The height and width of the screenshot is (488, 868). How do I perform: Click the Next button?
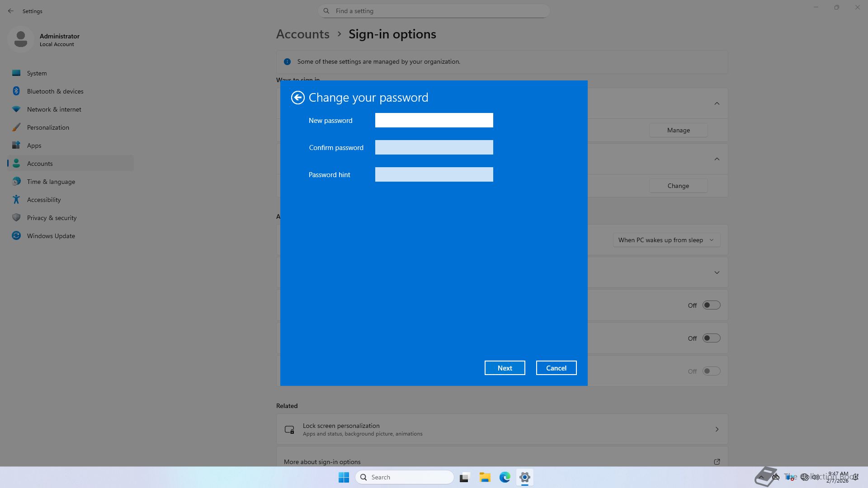(505, 368)
